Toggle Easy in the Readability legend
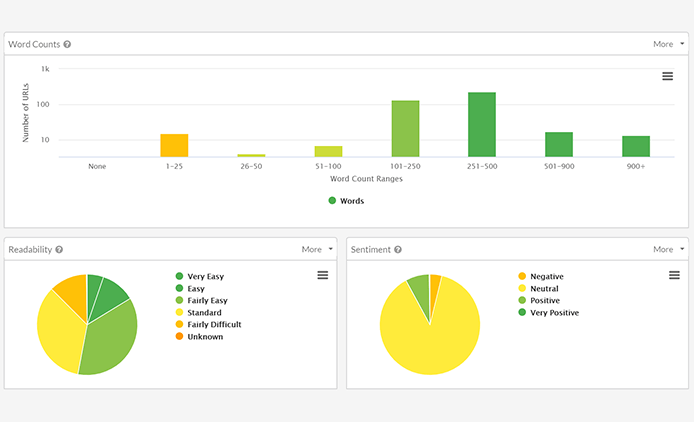This screenshot has height=422, width=694. [x=190, y=288]
